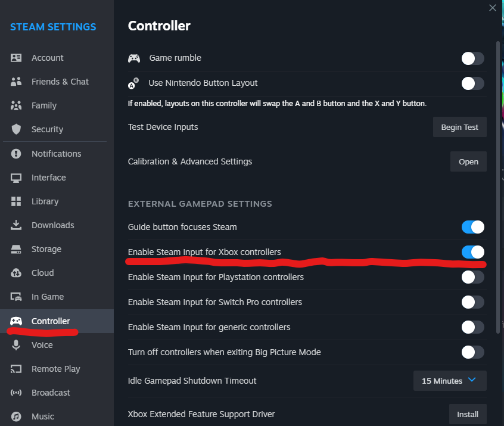Open Calibration & Advanced Settings

click(x=468, y=161)
